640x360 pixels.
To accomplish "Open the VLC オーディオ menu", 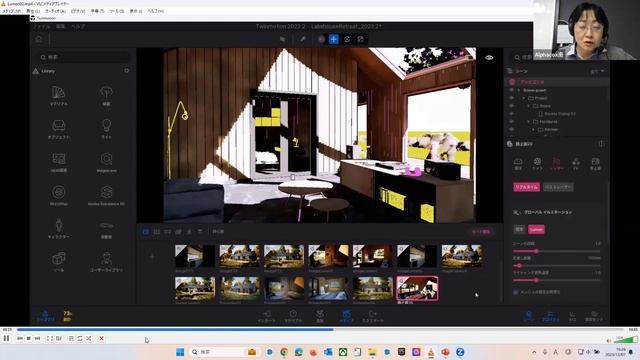I will [55, 11].
